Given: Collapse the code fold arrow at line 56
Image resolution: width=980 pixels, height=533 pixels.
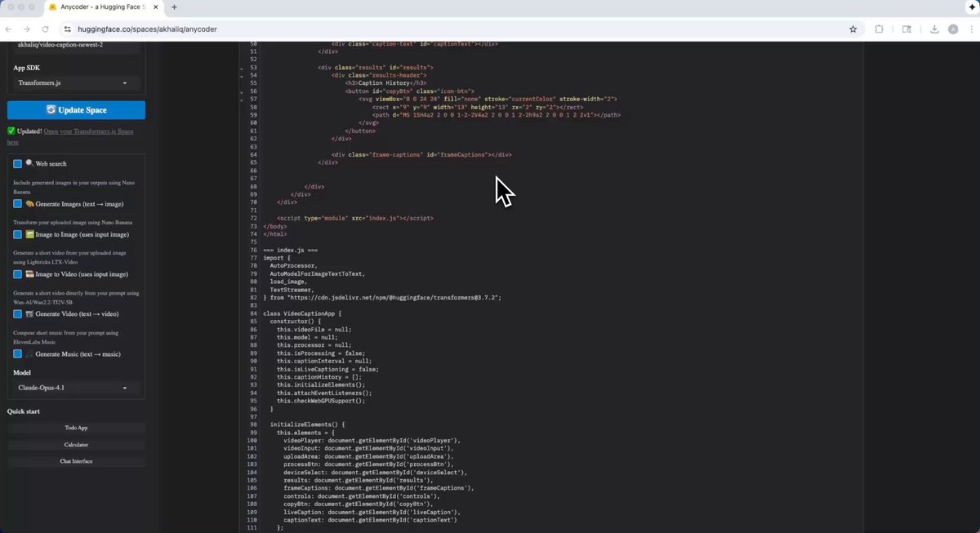Looking at the screenshot, I should (x=241, y=91).
